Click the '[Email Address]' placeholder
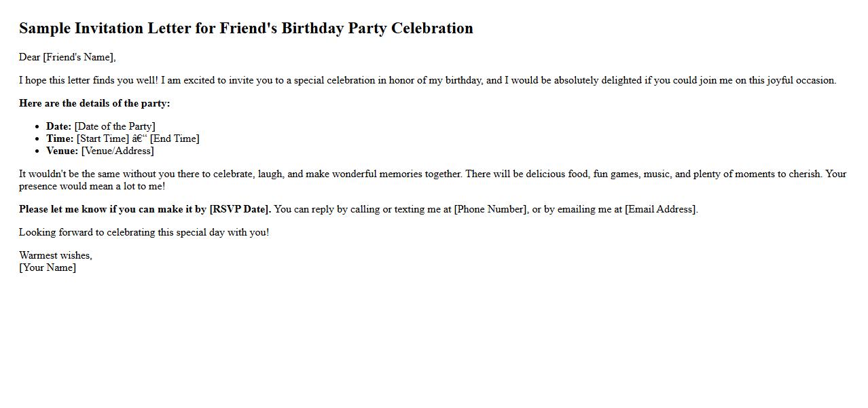The width and height of the screenshot is (868, 408). coord(660,209)
